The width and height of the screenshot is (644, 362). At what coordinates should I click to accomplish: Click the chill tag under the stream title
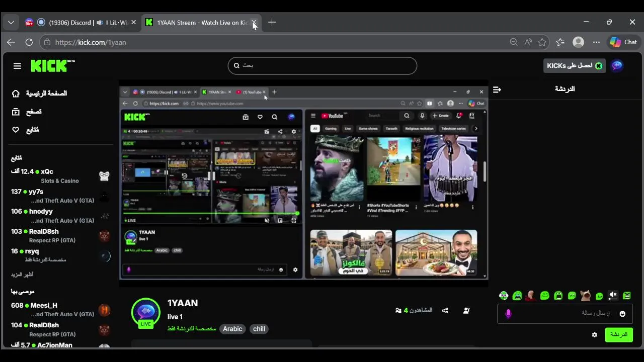259,329
